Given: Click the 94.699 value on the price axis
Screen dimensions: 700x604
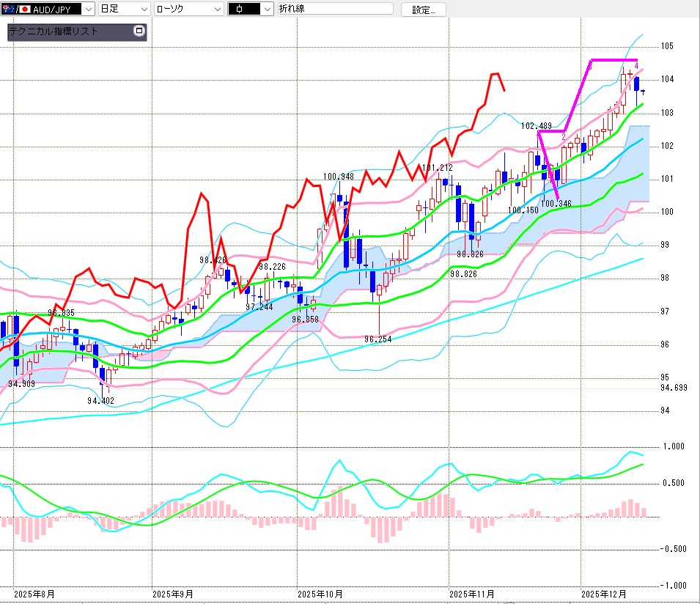Looking at the screenshot, I should (x=673, y=388).
